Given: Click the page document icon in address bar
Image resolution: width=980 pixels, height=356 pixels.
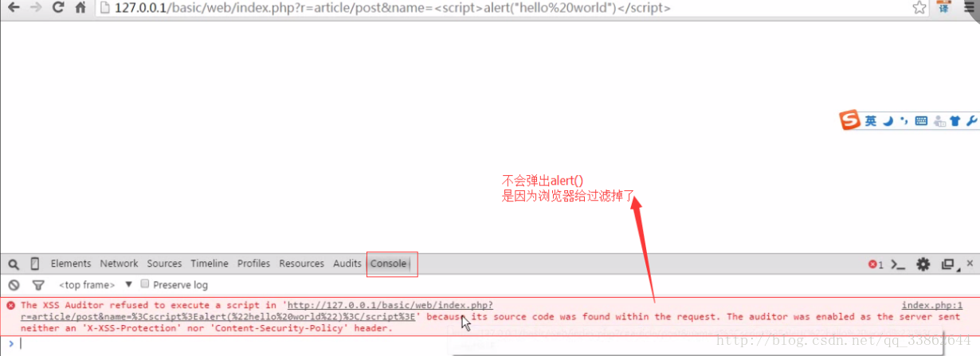Looking at the screenshot, I should pyautogui.click(x=104, y=8).
